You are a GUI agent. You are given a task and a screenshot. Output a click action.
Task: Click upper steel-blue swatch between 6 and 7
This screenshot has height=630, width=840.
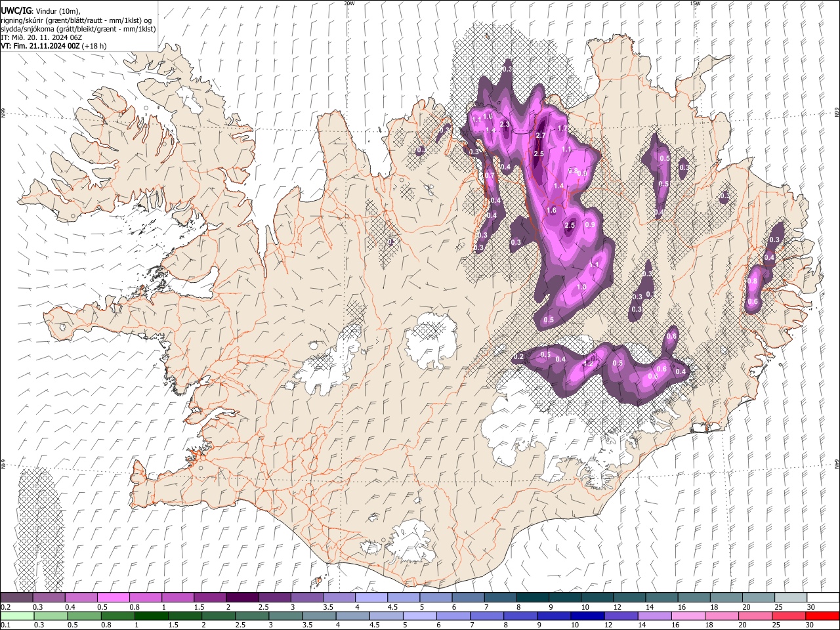point(436,598)
